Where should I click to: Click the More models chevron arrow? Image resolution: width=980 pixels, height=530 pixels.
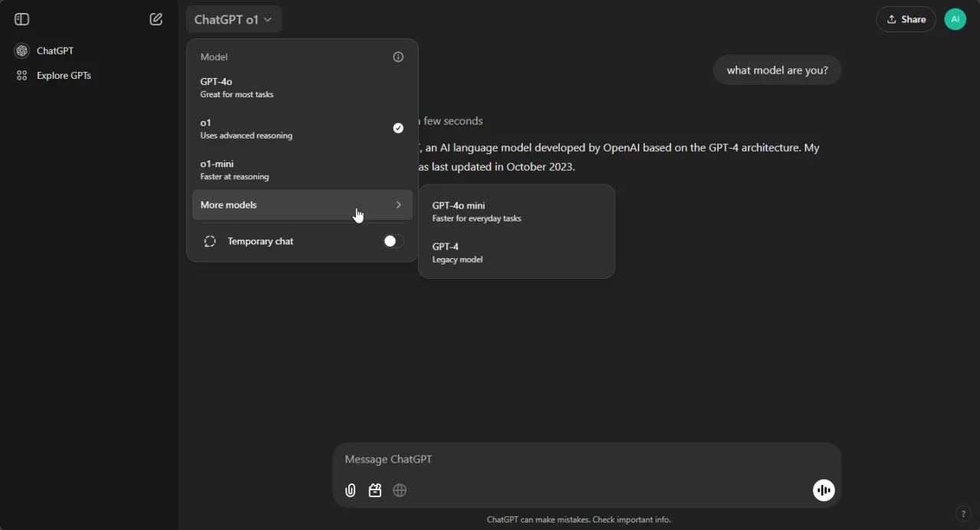pos(398,204)
